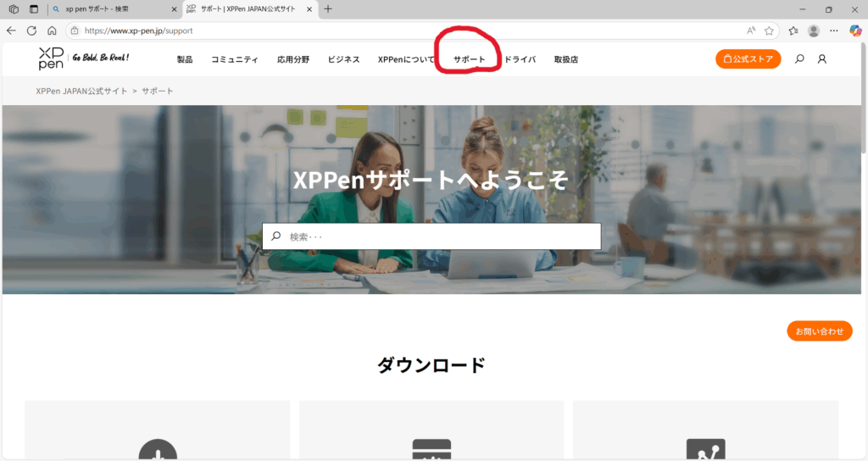The height and width of the screenshot is (461, 868).
Task: Open the browser profile avatar
Action: point(813,31)
